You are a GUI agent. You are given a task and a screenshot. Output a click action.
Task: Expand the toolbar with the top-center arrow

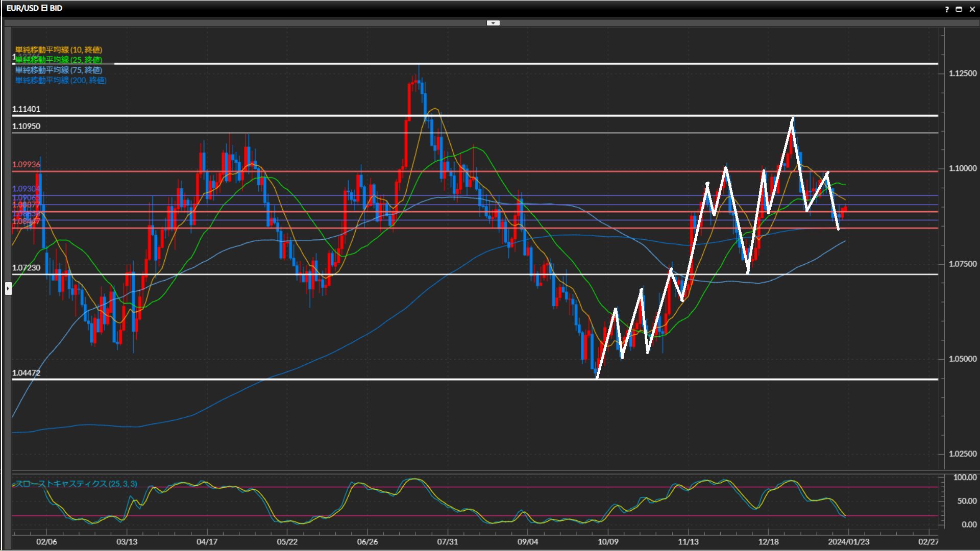point(493,23)
